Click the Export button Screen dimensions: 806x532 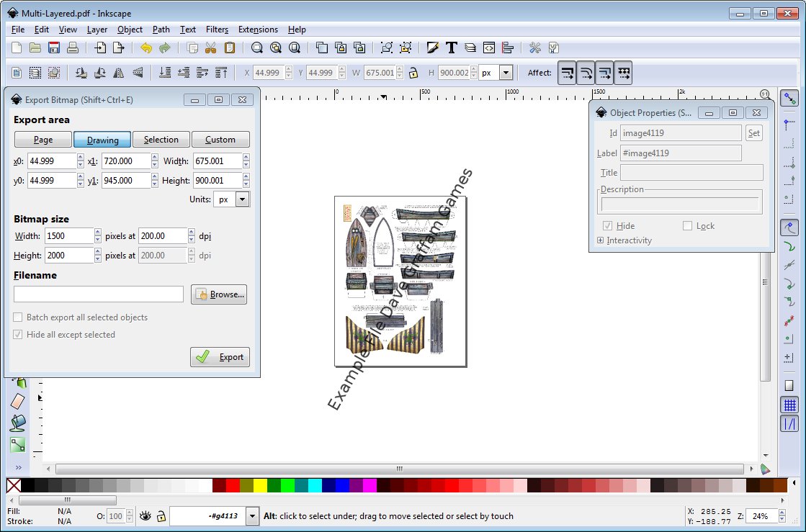pyautogui.click(x=220, y=357)
